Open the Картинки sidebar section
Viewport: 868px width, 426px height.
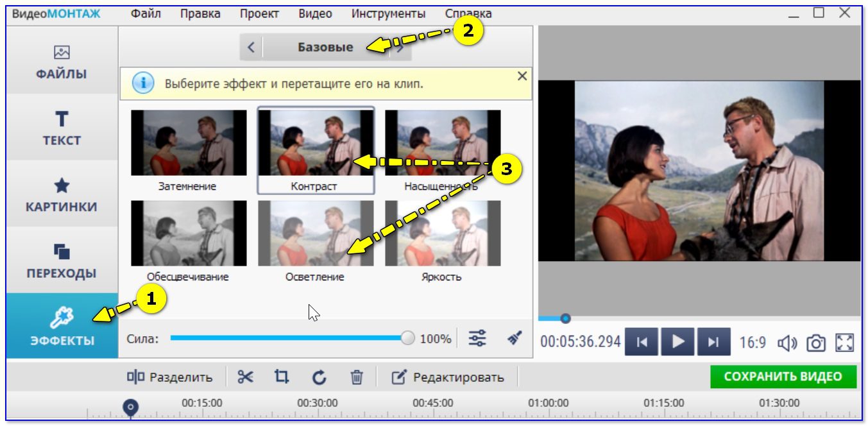click(62, 195)
